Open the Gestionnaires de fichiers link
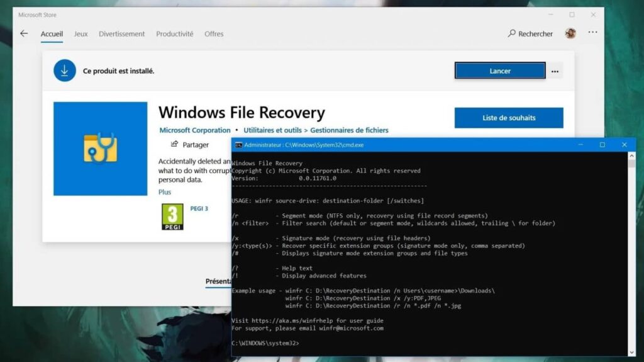 pyautogui.click(x=349, y=130)
